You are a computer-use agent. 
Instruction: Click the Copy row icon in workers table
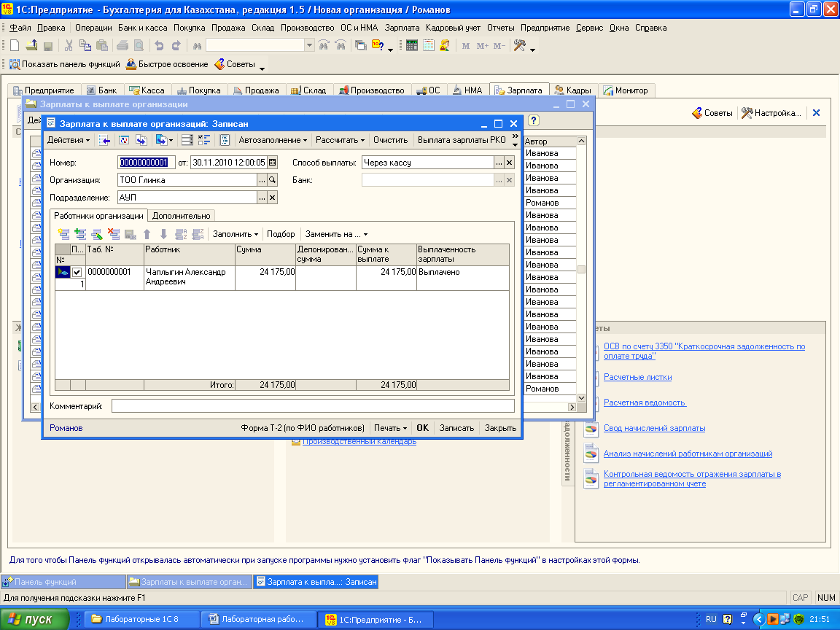click(x=80, y=234)
